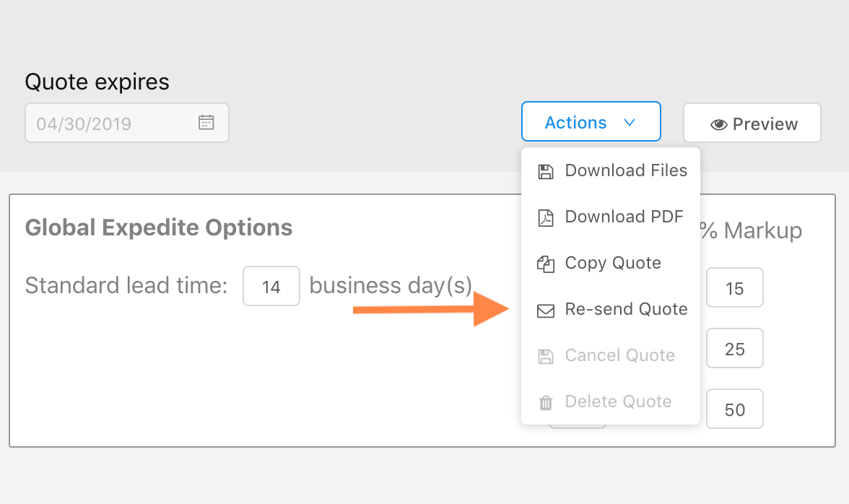
Task: Collapse the Actions dropdown via its chevron
Action: pyautogui.click(x=630, y=123)
